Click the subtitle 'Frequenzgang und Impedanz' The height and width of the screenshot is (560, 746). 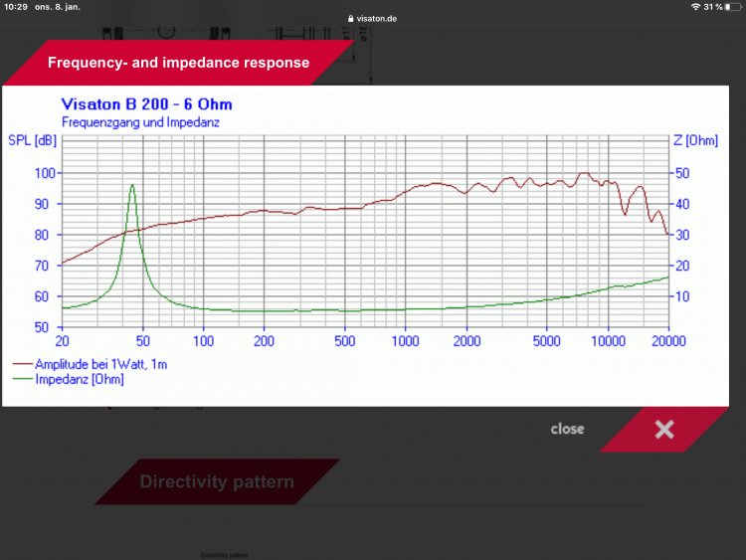point(140,122)
